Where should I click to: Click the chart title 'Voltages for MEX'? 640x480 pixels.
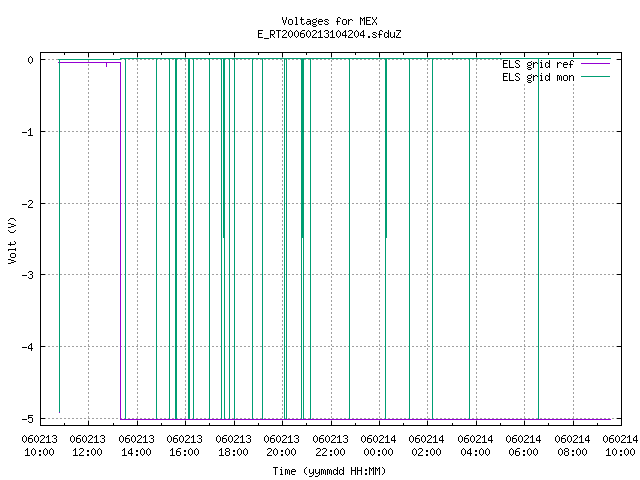click(329, 21)
